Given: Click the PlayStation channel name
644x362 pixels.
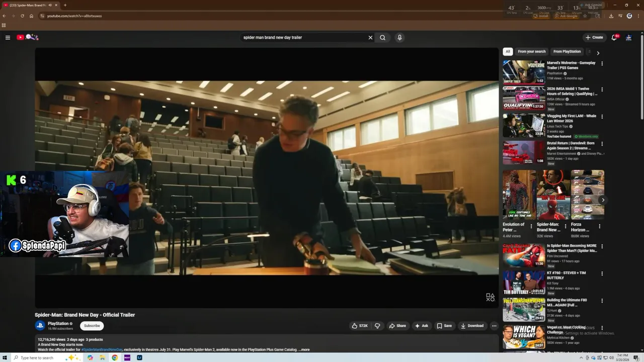Looking at the screenshot, I should point(58,323).
